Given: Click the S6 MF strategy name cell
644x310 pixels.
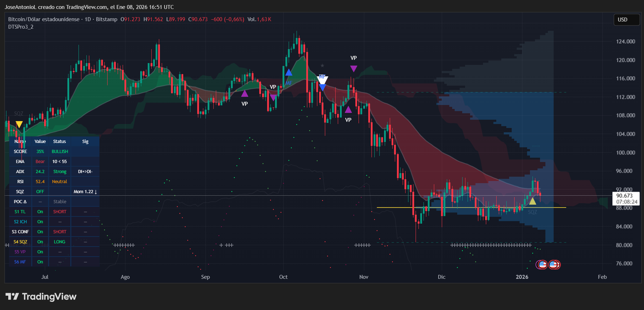Looking at the screenshot, I should coord(20,262).
